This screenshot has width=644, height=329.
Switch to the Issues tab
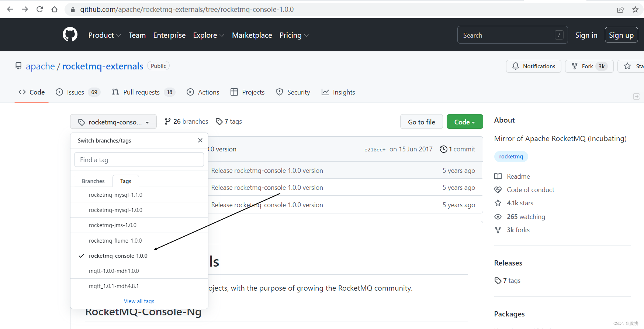click(x=77, y=92)
